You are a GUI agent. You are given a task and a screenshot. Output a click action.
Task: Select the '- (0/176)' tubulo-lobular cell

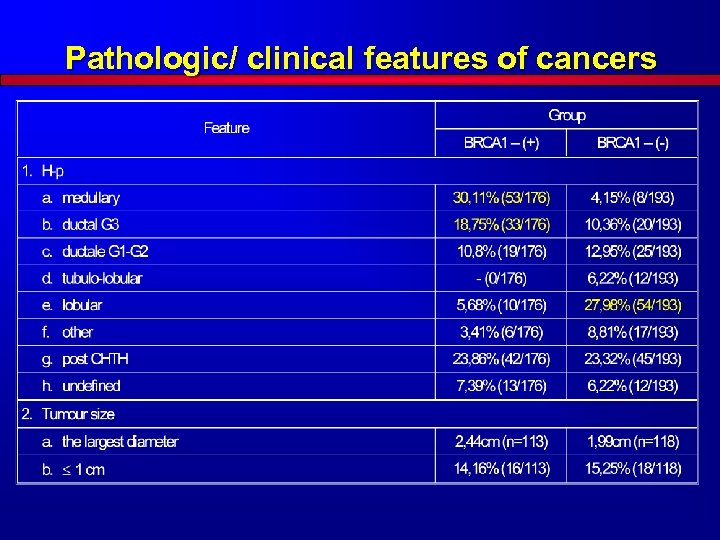click(x=501, y=278)
